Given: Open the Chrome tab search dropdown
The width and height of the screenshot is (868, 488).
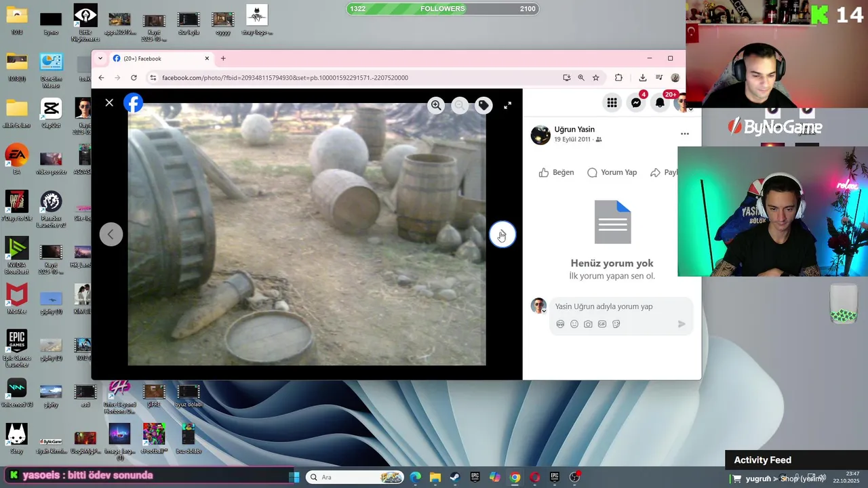Looking at the screenshot, I should (100, 58).
